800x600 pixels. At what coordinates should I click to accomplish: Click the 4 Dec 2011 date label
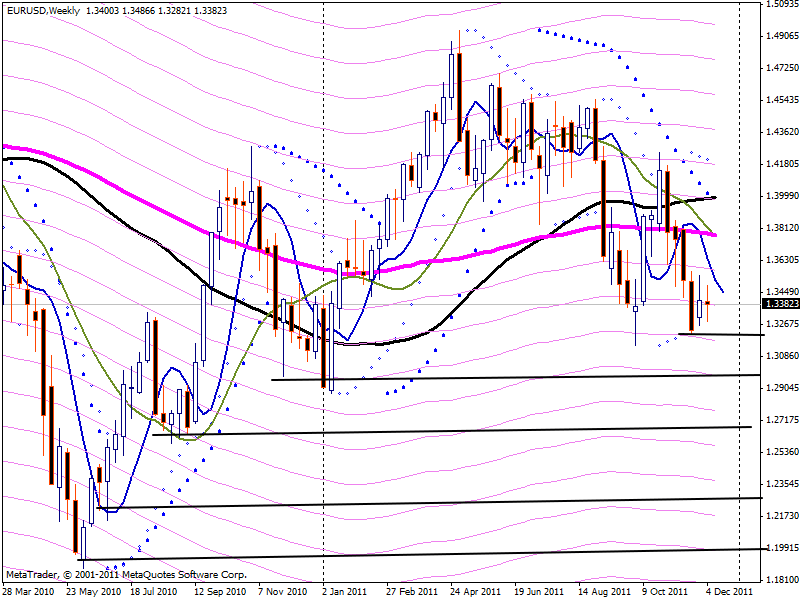click(730, 591)
